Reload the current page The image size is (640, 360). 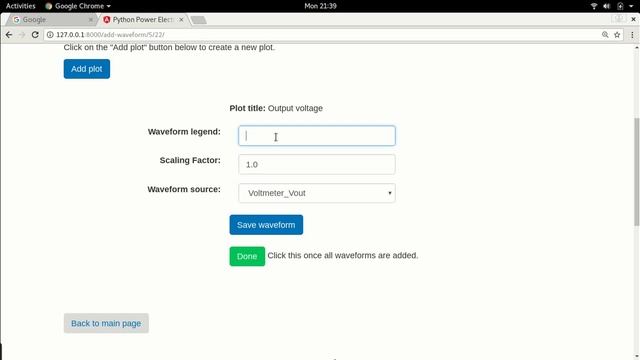point(35,35)
